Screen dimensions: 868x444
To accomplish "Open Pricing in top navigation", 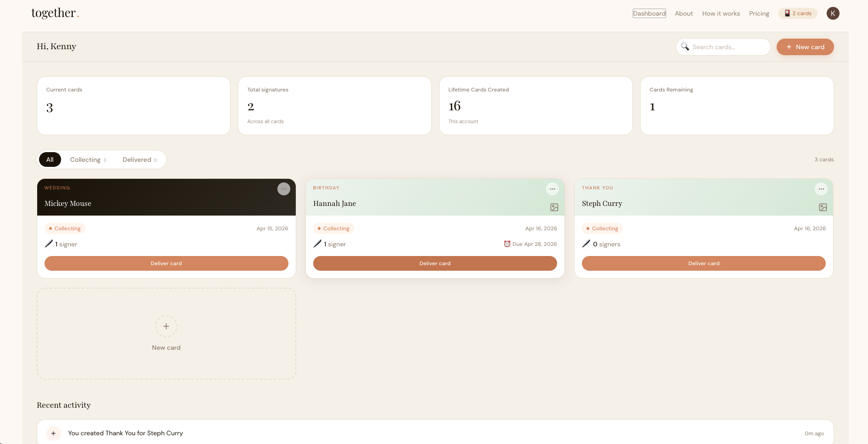I will point(759,13).
